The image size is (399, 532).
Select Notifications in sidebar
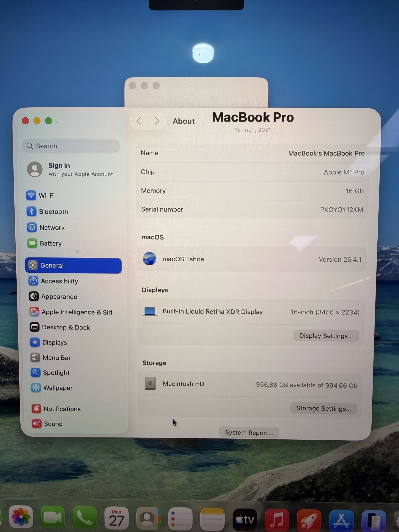coord(56,409)
